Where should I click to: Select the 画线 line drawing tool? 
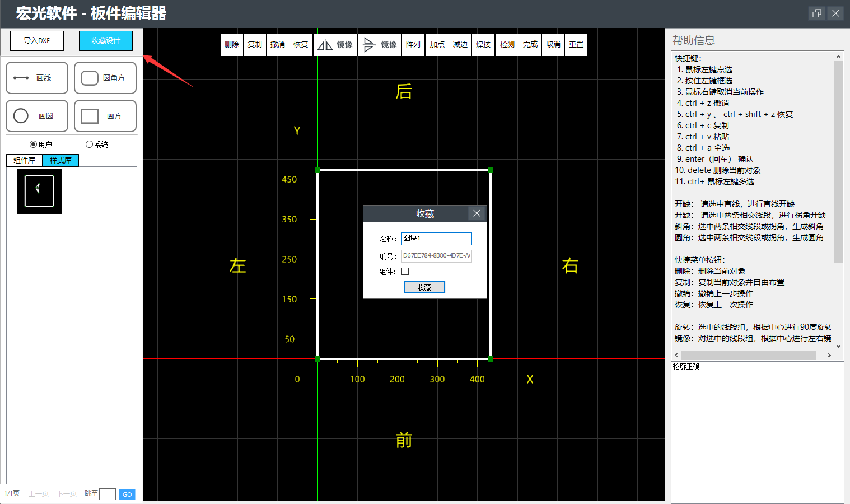point(37,78)
